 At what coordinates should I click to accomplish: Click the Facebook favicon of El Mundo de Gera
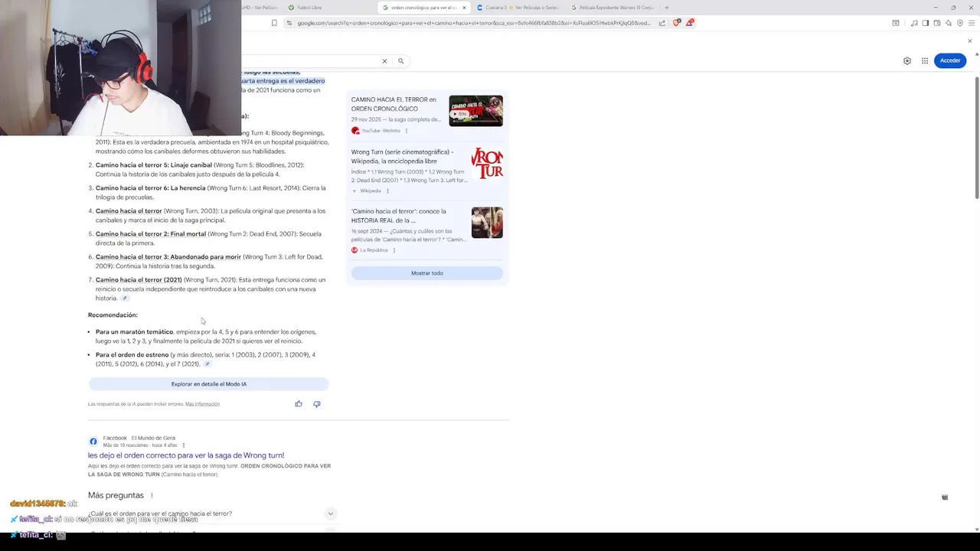point(93,442)
